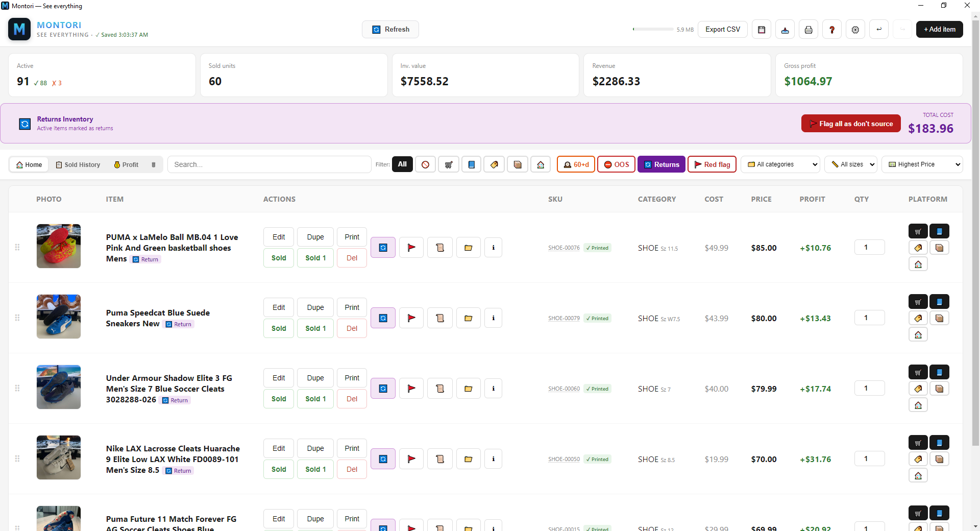
Task: Click Flag all as don't source
Action: point(851,124)
